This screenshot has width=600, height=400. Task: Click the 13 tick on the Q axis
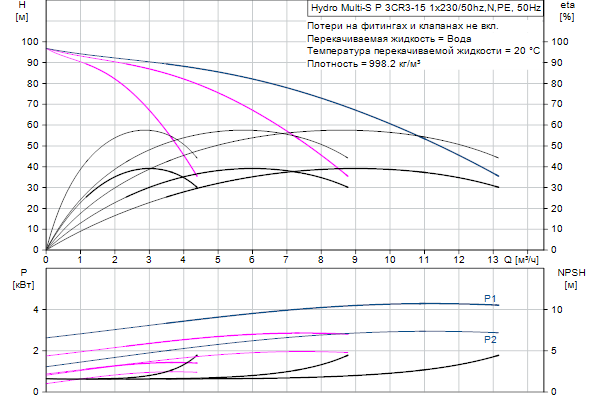coord(491,259)
